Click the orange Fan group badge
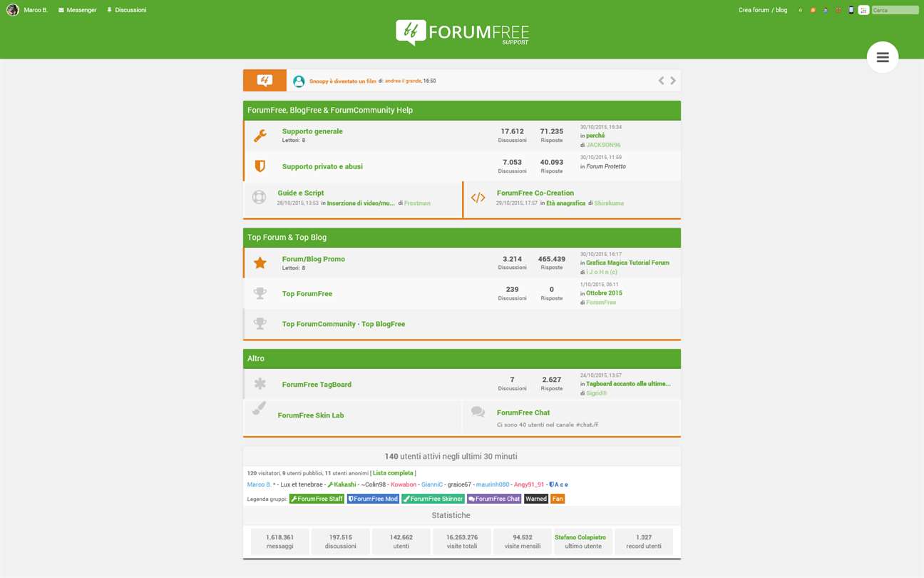This screenshot has width=924, height=578. pyautogui.click(x=558, y=499)
